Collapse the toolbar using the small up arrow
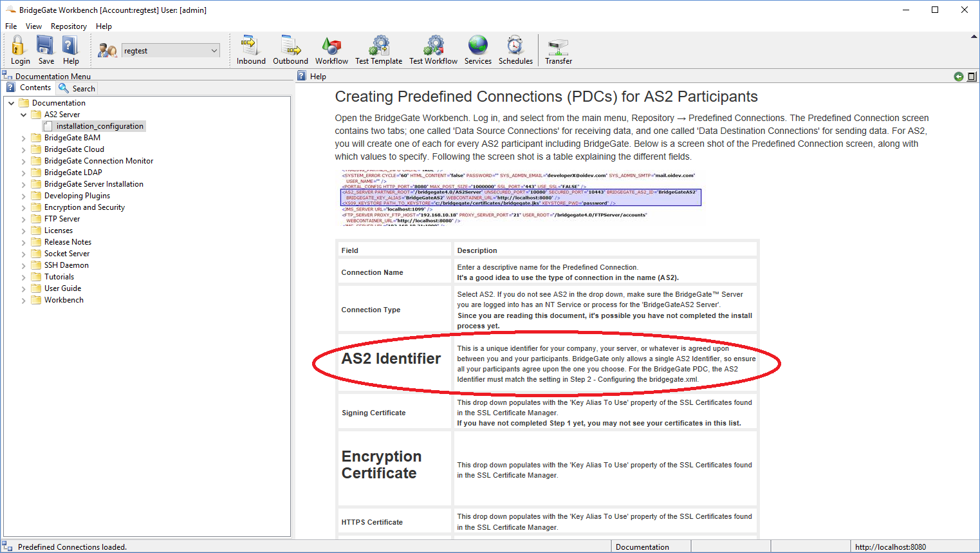The height and width of the screenshot is (553, 980). (x=974, y=37)
